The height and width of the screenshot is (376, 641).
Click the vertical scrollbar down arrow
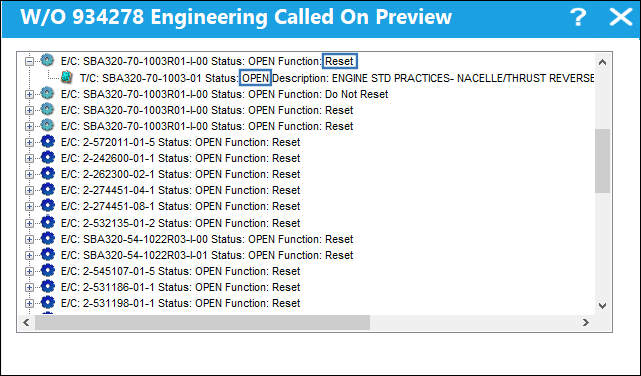[602, 305]
